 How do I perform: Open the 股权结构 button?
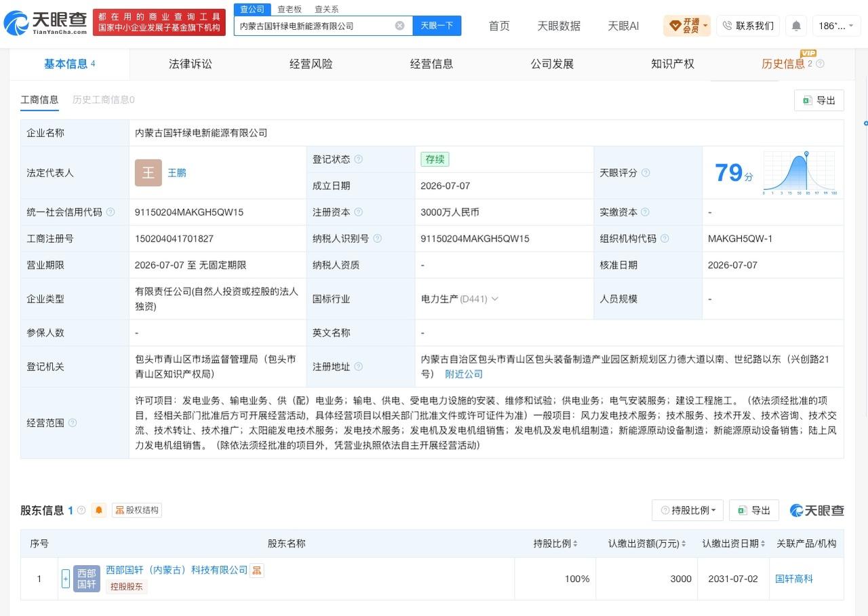[137, 510]
